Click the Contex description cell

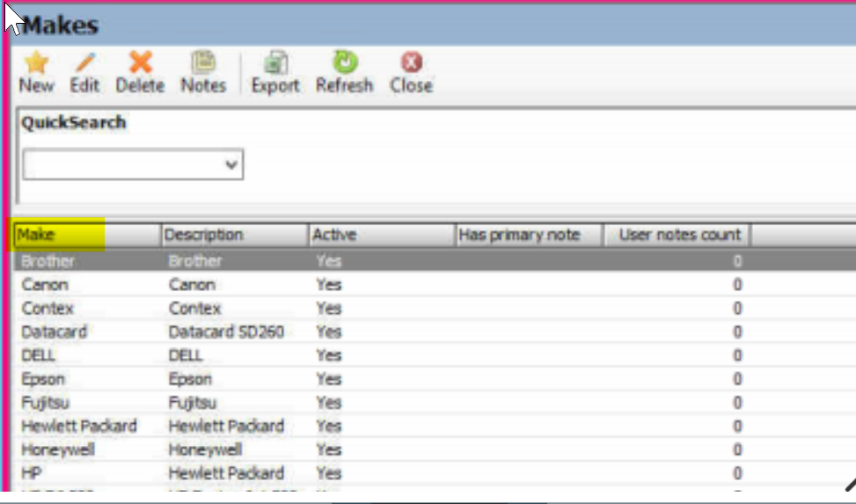(195, 308)
